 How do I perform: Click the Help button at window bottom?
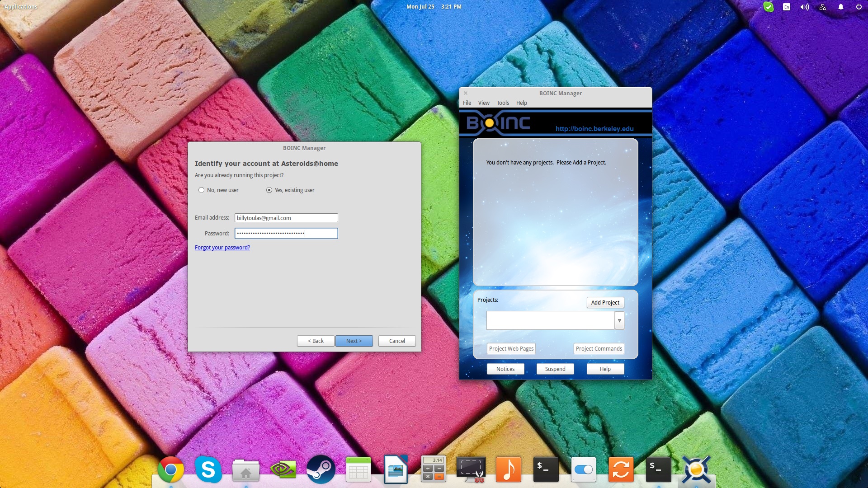(x=605, y=369)
